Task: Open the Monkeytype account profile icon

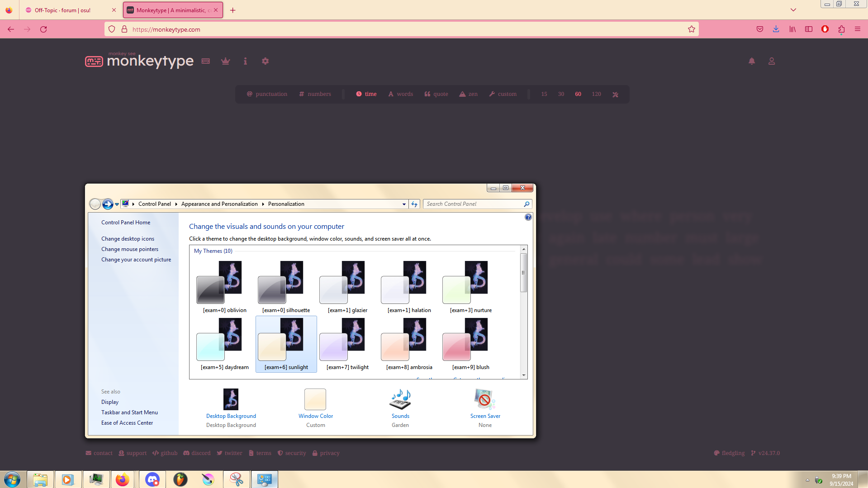Action: (772, 61)
